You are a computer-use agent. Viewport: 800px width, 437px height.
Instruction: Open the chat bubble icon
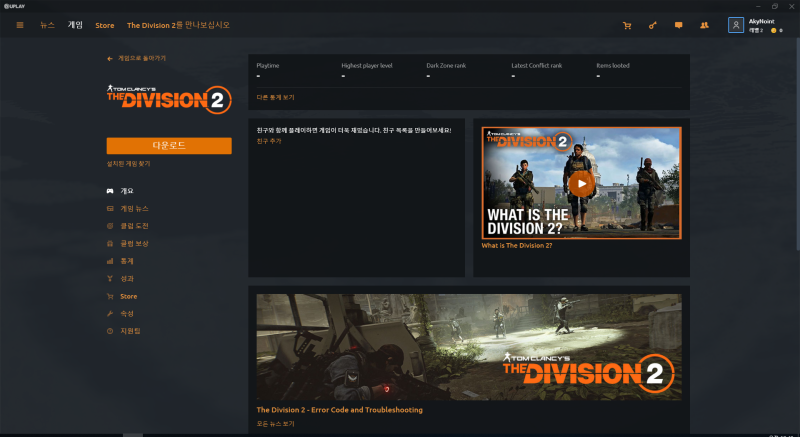tap(679, 25)
